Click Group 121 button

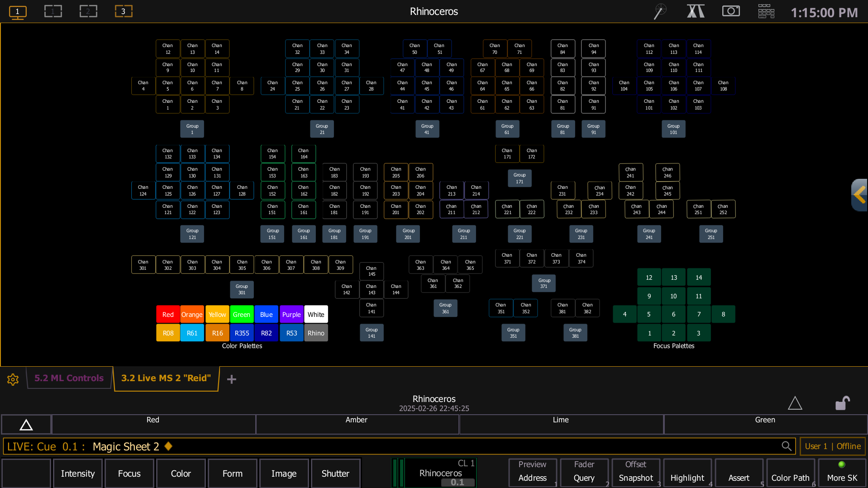(192, 234)
